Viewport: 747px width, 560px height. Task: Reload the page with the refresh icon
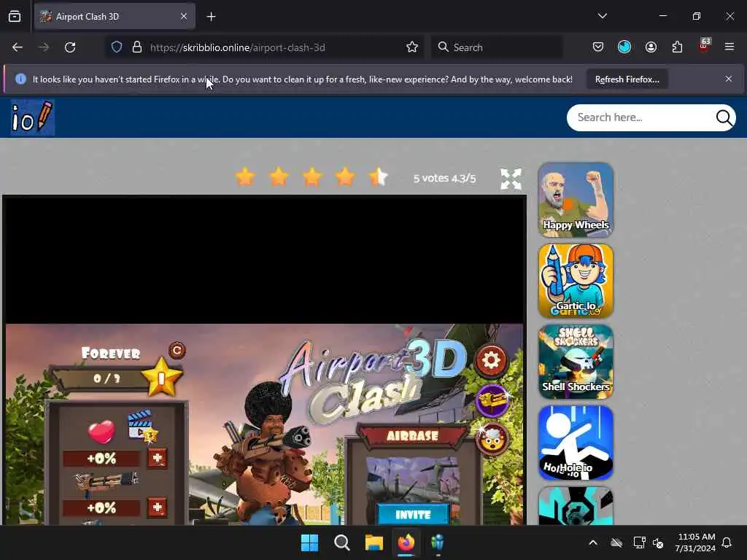click(70, 47)
